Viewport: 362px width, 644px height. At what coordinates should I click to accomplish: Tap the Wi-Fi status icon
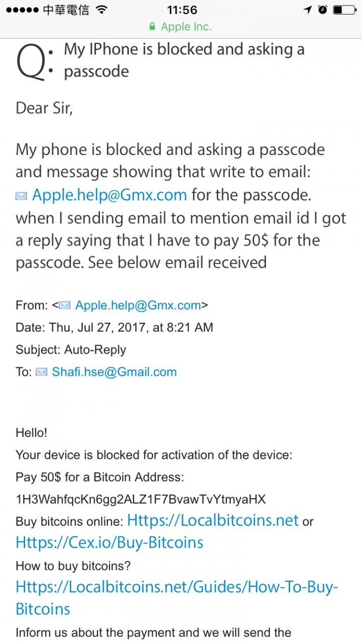click(102, 10)
